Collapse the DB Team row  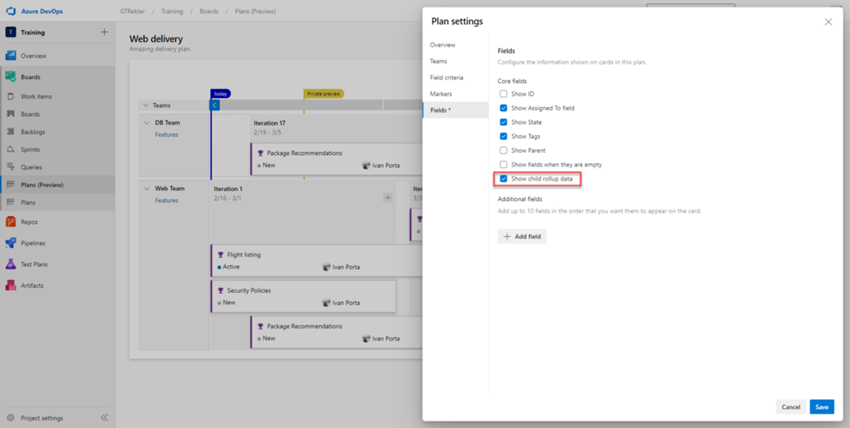pyautogui.click(x=146, y=123)
